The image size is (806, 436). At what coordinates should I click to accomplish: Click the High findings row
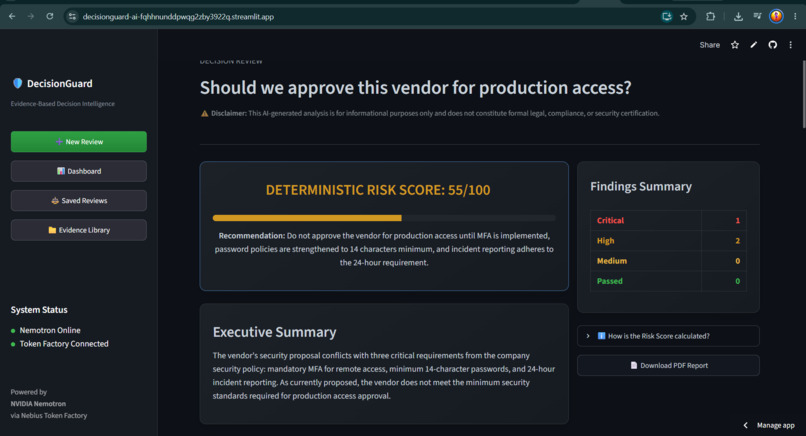[668, 241]
